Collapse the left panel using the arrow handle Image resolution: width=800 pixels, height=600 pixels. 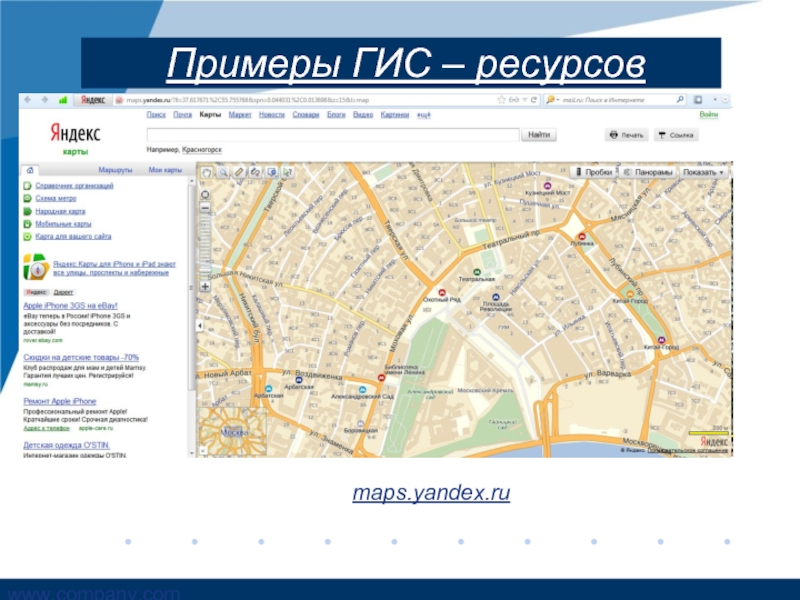199,325
